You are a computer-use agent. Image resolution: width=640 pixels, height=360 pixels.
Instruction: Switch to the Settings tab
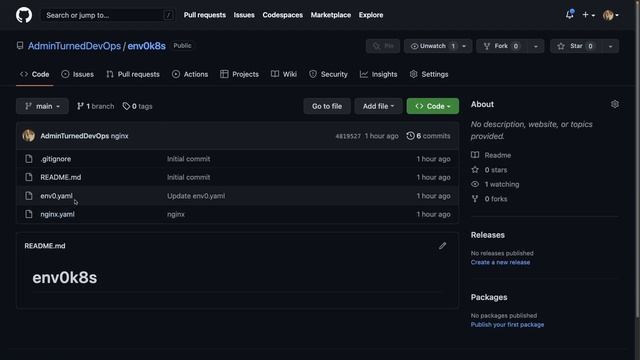pos(429,74)
